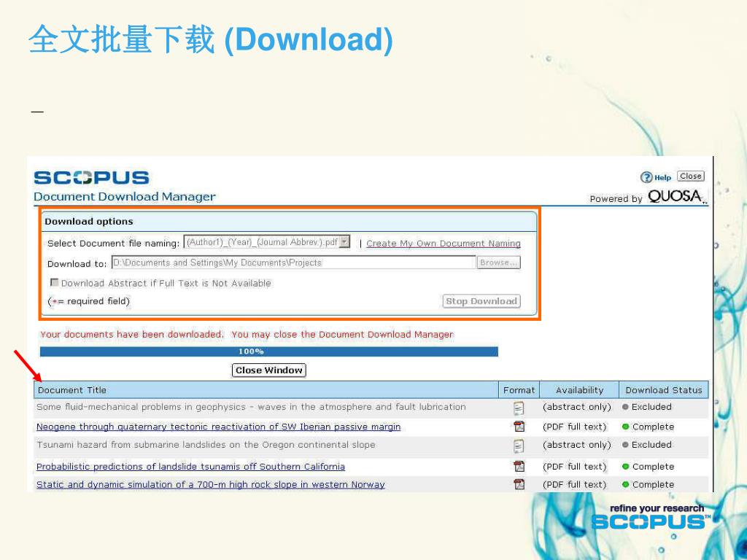Click green Complete status dot in Probabilistic predictions row

coord(625,467)
